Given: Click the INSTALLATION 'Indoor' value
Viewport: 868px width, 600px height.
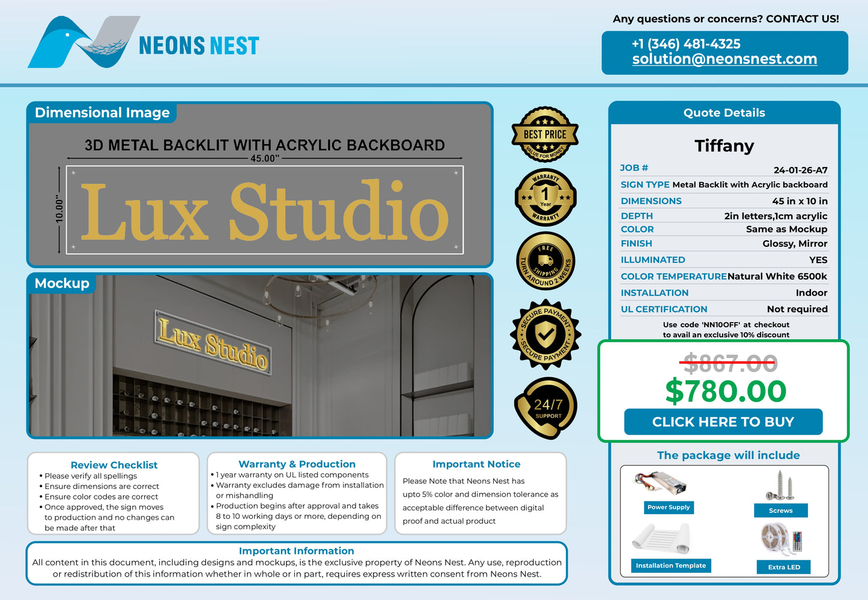Looking at the screenshot, I should (812, 293).
